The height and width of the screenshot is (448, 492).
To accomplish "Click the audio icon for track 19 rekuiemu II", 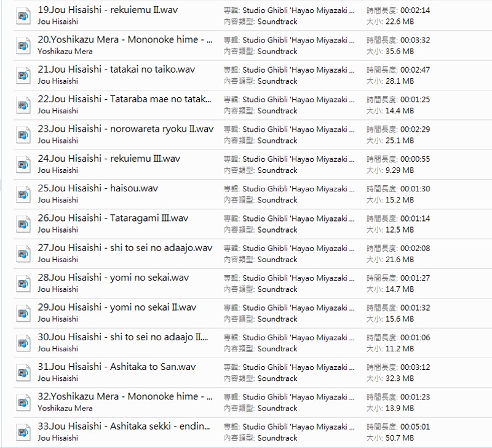I will point(23,16).
